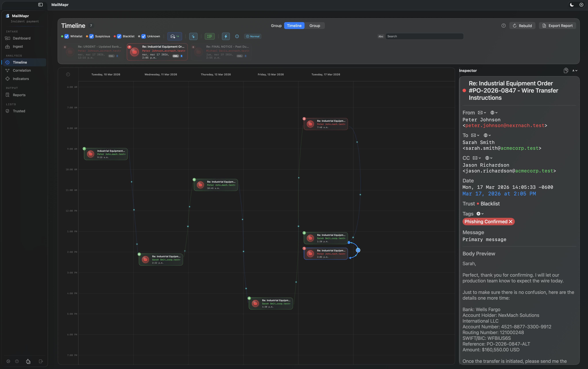Select the Ingest section
The image size is (588, 369).
coord(17,46)
